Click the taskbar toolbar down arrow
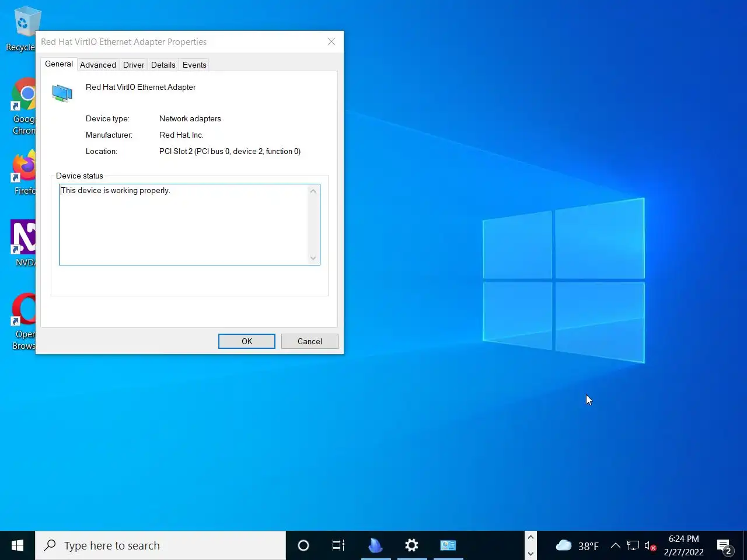 (x=530, y=554)
